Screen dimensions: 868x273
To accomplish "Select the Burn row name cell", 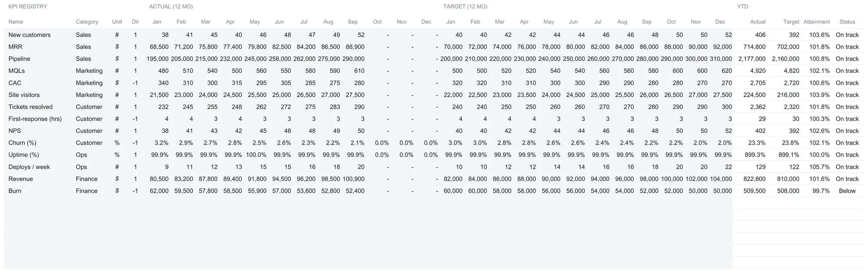I will click(x=15, y=191).
